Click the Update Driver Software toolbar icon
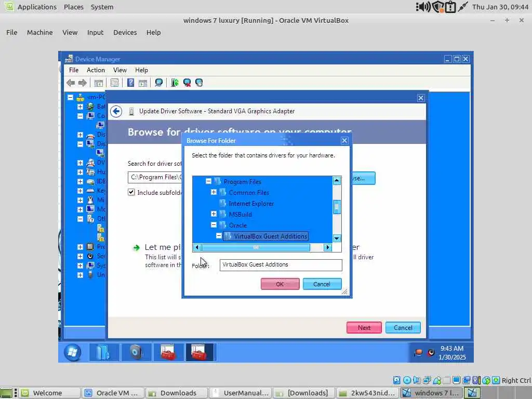 [x=175, y=83]
